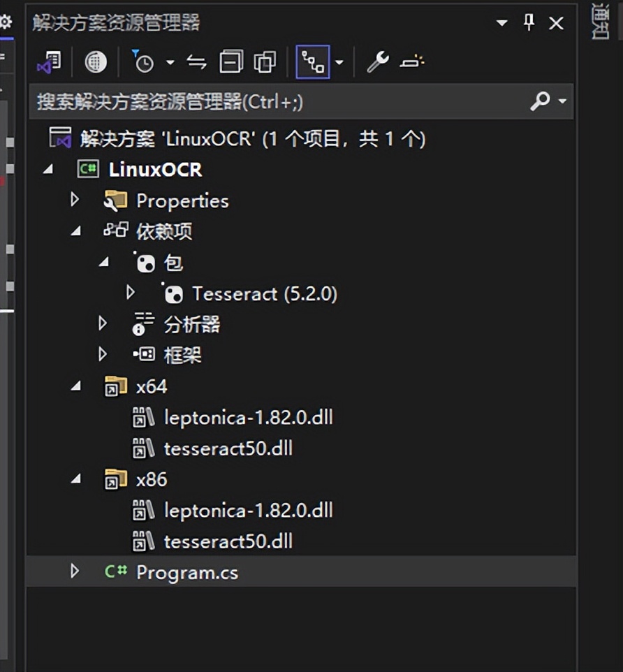
Task: Open the Solution Explorer window options menu
Action: (501, 23)
